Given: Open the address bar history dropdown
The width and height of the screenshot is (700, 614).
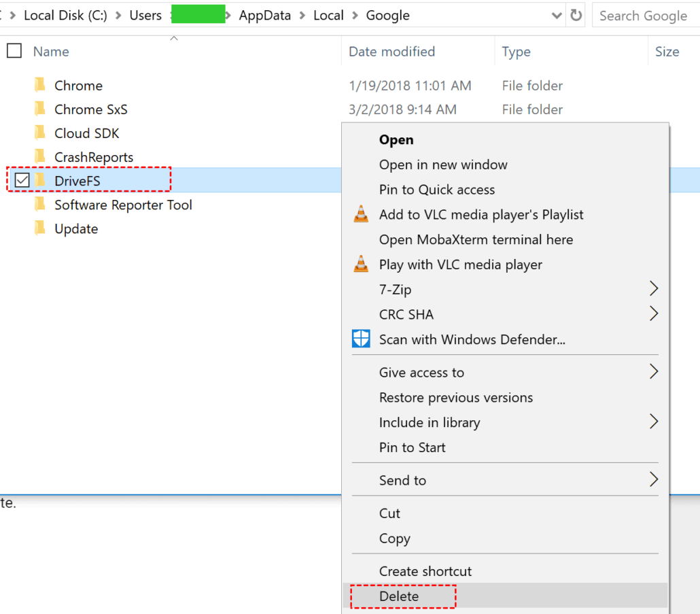Looking at the screenshot, I should click(x=556, y=15).
